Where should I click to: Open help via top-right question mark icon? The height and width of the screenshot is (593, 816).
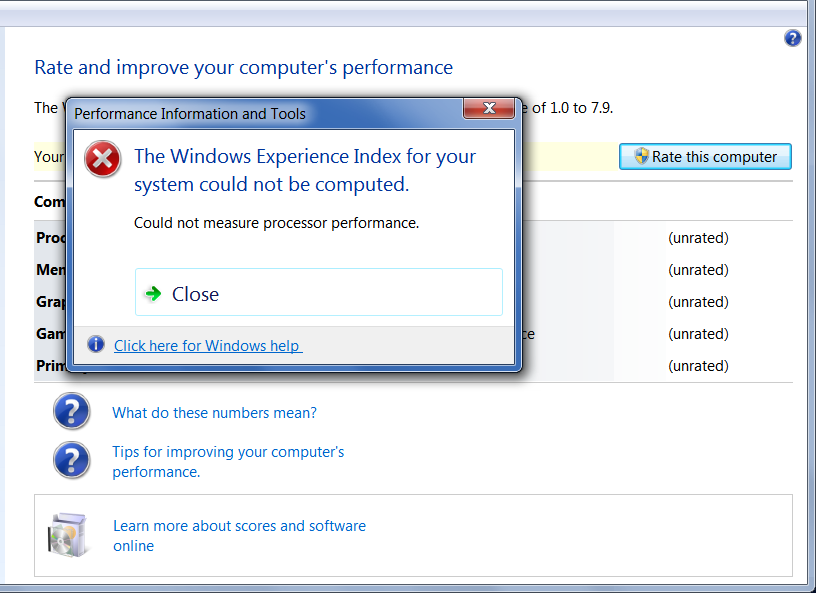(x=792, y=38)
